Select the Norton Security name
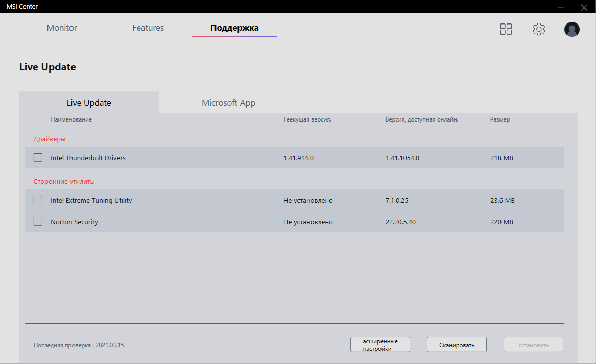This screenshot has width=596, height=364. tap(74, 222)
